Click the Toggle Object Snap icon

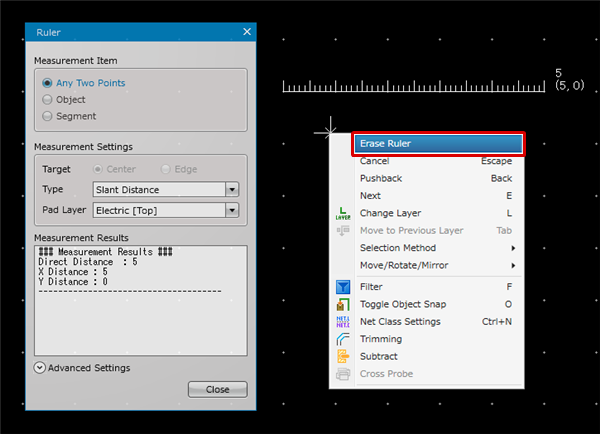(x=343, y=304)
